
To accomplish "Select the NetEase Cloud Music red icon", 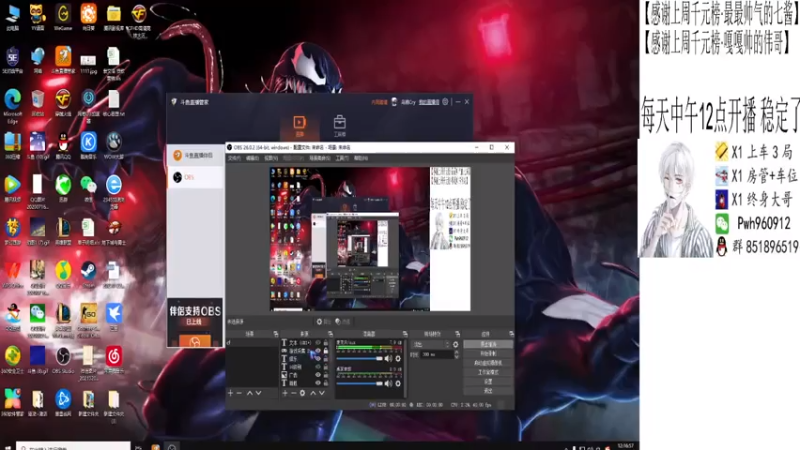I will [x=113, y=360].
